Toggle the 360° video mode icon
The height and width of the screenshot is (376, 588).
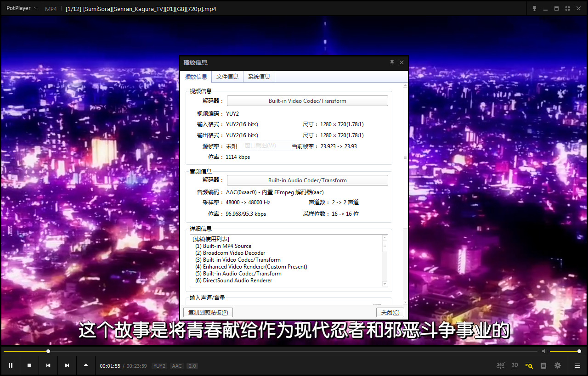(x=501, y=365)
